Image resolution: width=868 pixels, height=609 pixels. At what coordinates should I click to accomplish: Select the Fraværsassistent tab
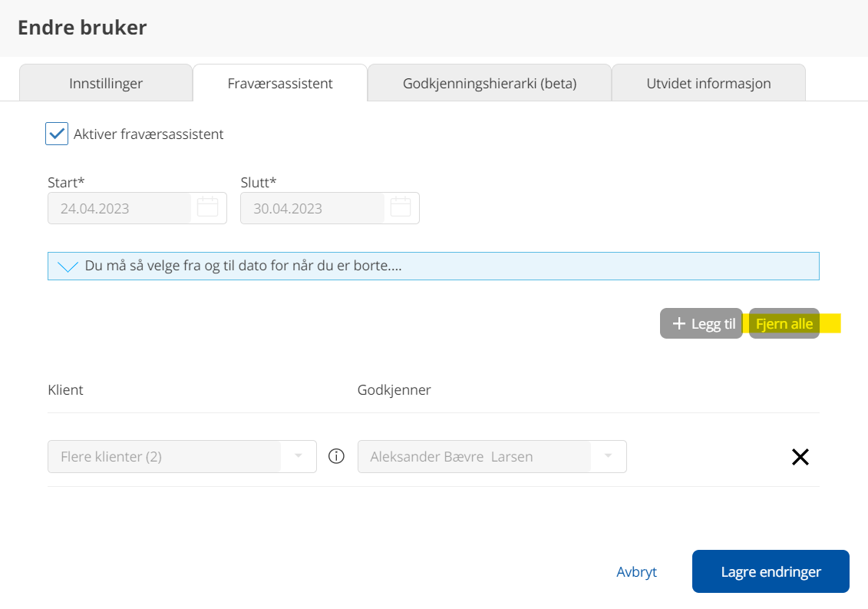click(x=280, y=84)
